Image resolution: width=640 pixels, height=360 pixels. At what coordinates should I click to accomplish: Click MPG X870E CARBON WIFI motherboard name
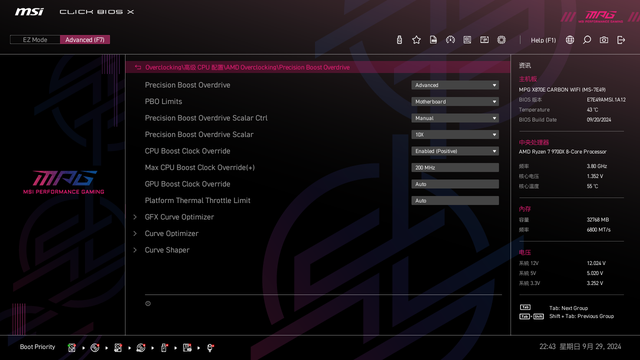(x=562, y=89)
